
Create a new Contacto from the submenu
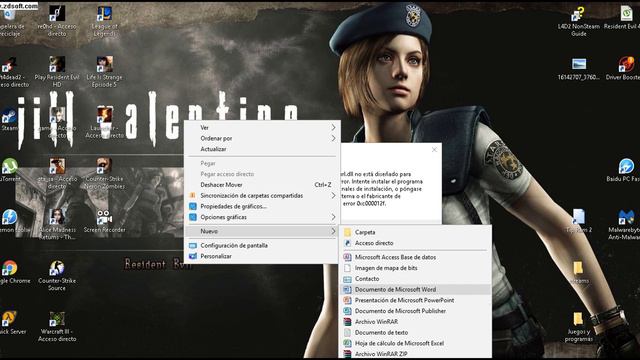[x=416, y=279]
